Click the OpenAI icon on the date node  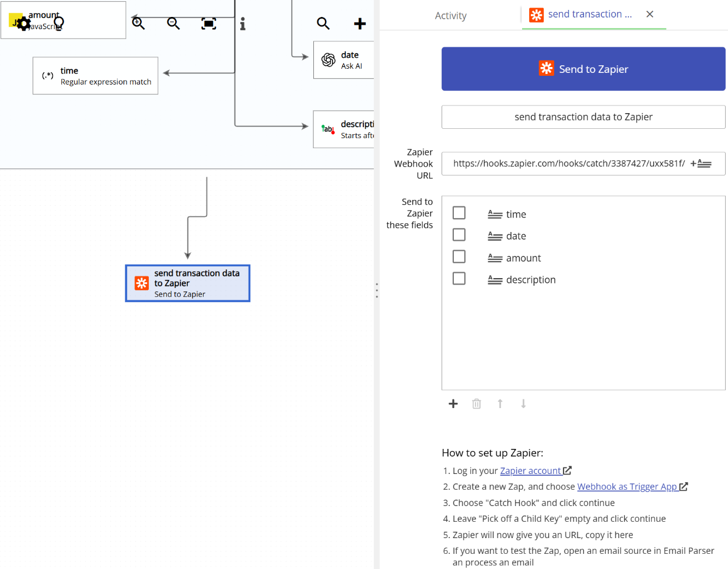point(327,59)
